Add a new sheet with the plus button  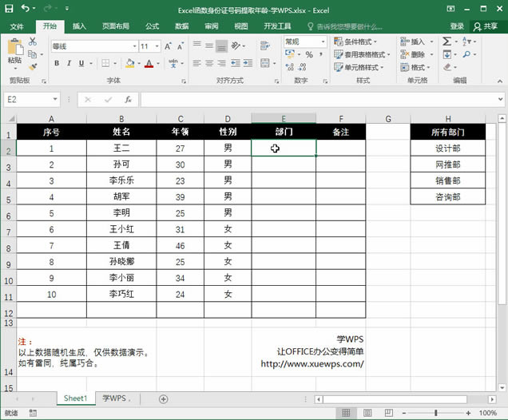pos(163,398)
